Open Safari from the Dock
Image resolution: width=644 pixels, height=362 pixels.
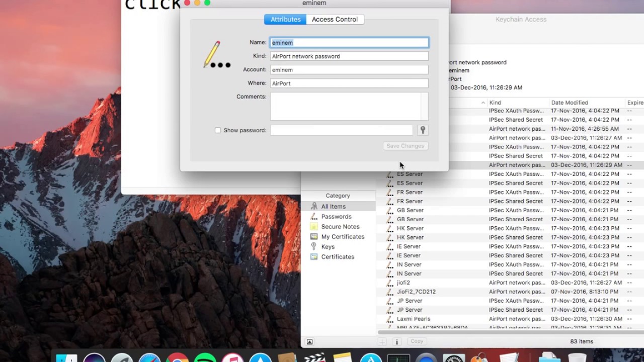(149, 357)
